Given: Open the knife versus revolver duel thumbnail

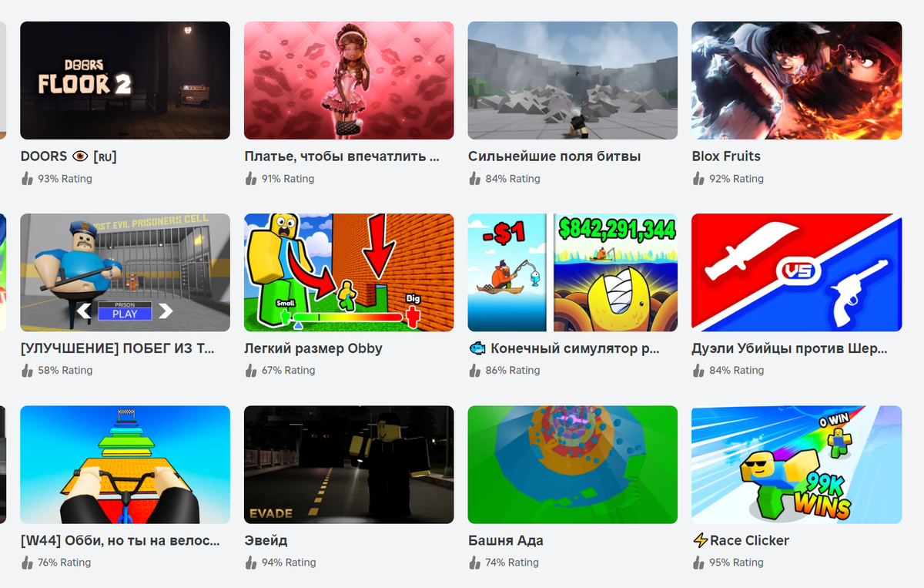Looking at the screenshot, I should tap(796, 272).
